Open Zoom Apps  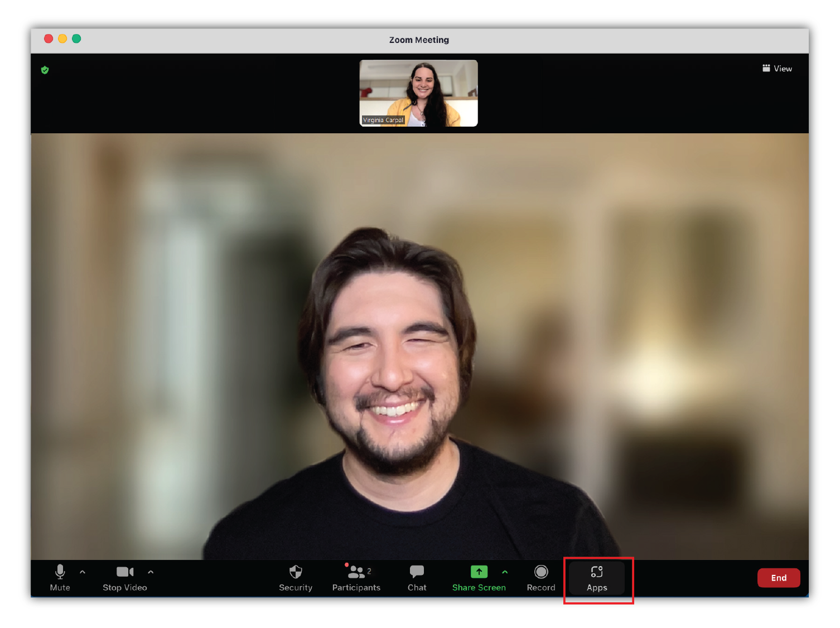(x=596, y=578)
